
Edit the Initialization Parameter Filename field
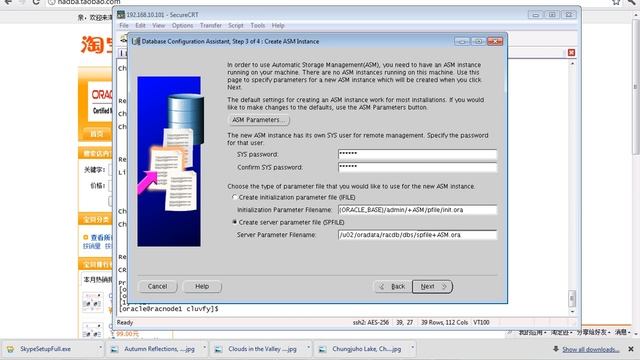pos(417,210)
